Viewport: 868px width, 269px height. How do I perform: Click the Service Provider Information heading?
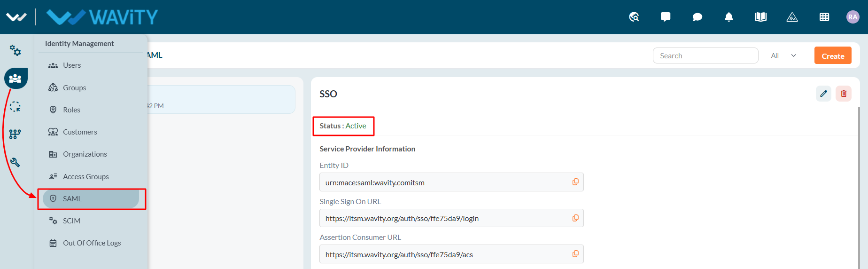[367, 149]
